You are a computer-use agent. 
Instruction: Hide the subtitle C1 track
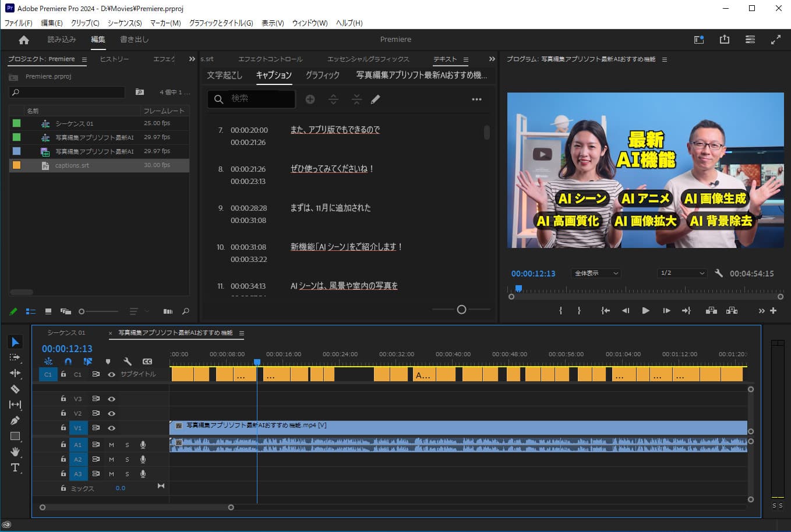[x=111, y=374]
